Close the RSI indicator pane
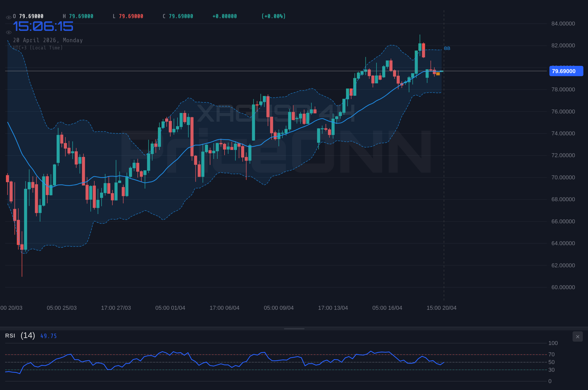This screenshot has width=588, height=390. pyautogui.click(x=577, y=336)
